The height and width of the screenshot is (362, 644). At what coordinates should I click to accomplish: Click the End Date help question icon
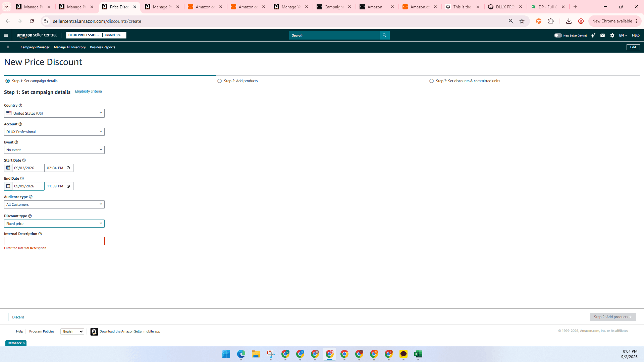[22, 178]
